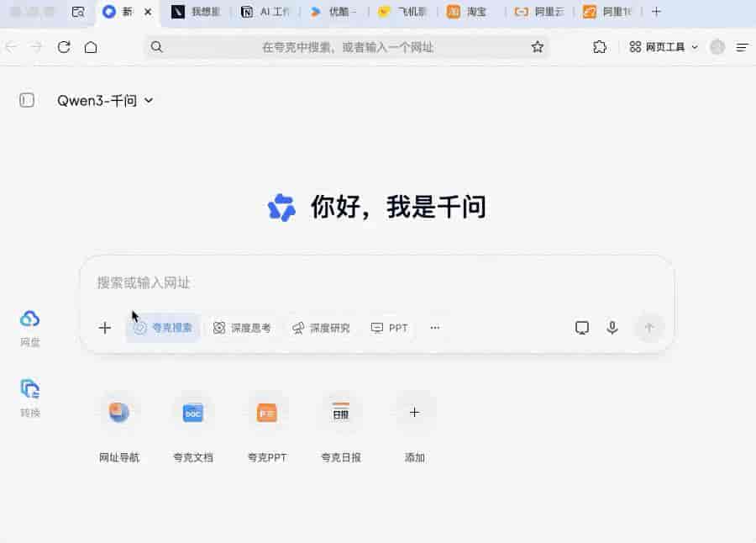Viewport: 756px width, 543px height.
Task: Toggle the PPT mode
Action: (x=390, y=328)
